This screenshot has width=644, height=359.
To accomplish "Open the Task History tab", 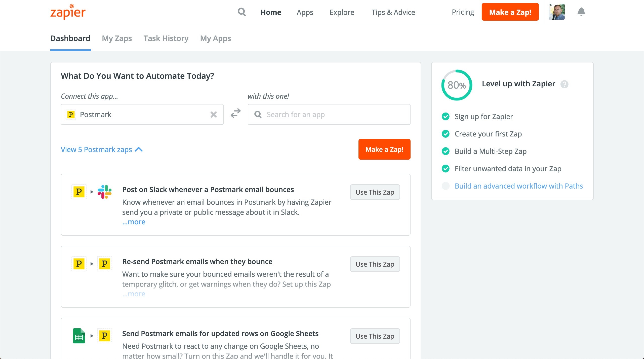I will (x=166, y=38).
